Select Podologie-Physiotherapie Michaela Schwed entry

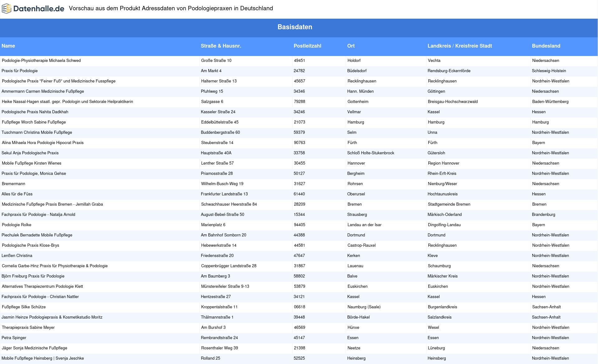pyautogui.click(x=41, y=61)
